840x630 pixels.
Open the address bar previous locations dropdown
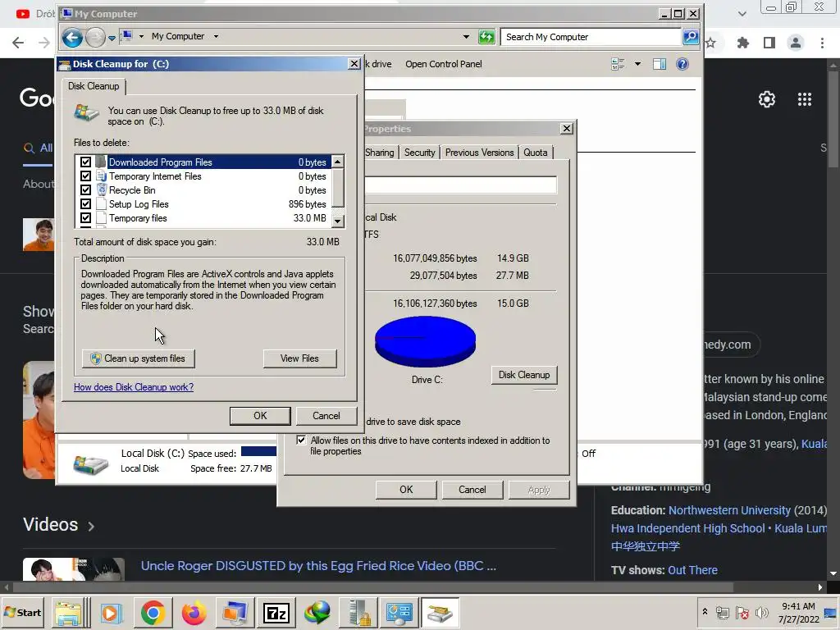click(466, 36)
